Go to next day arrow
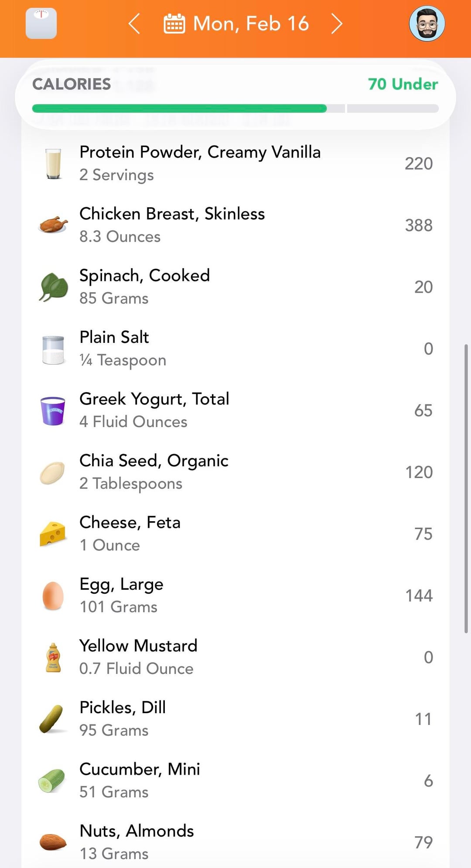471x868 pixels. (336, 24)
